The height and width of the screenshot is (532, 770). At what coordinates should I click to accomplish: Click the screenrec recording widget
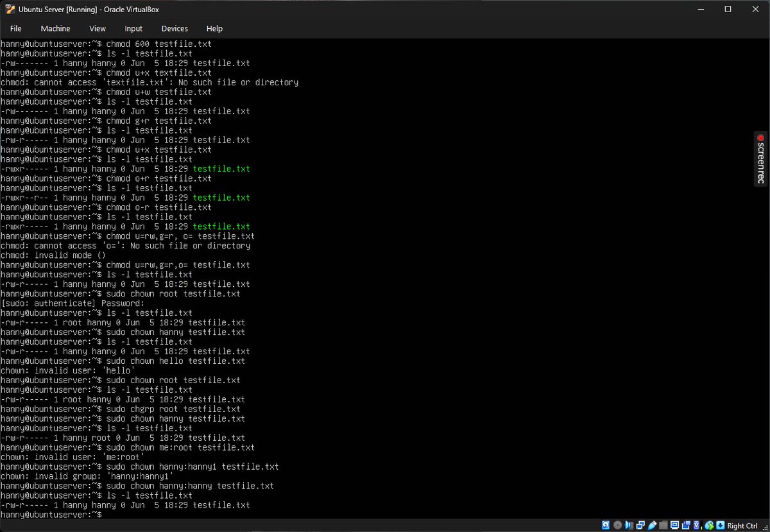click(x=761, y=159)
